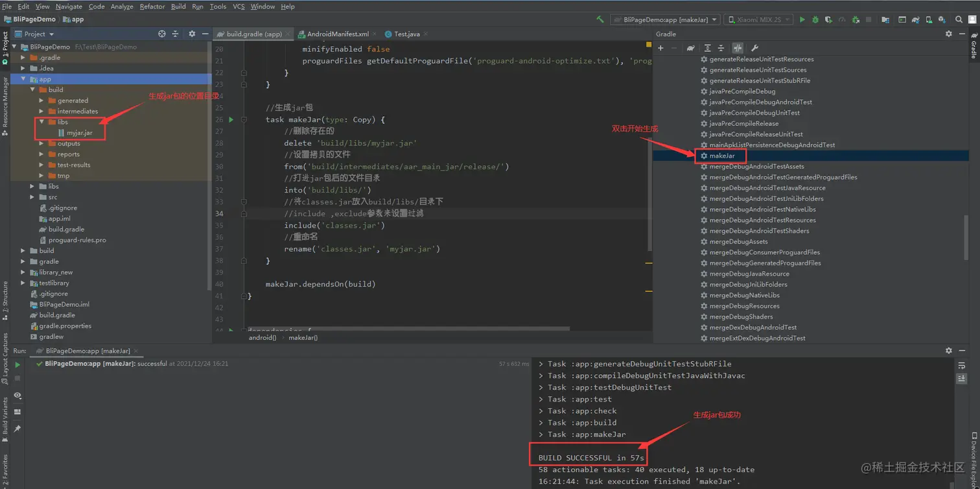Run app with coverage icon

pyautogui.click(x=829, y=19)
